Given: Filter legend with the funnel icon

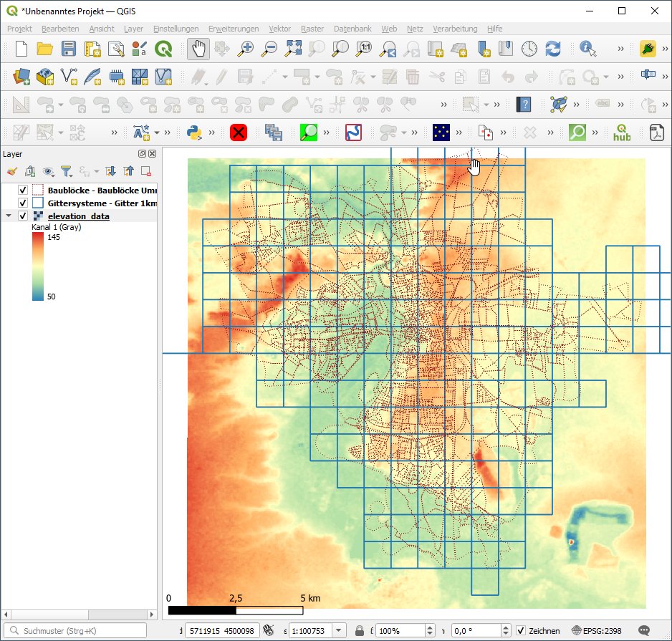Looking at the screenshot, I should (x=66, y=172).
